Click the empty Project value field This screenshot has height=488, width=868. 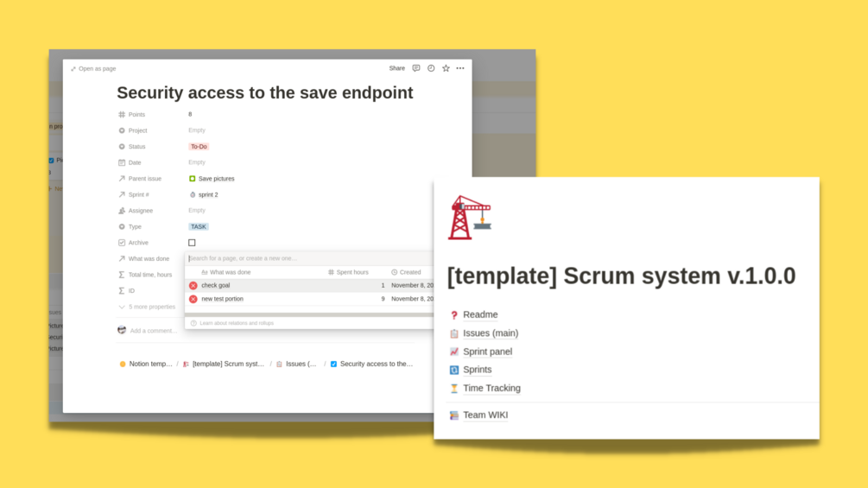coord(197,130)
